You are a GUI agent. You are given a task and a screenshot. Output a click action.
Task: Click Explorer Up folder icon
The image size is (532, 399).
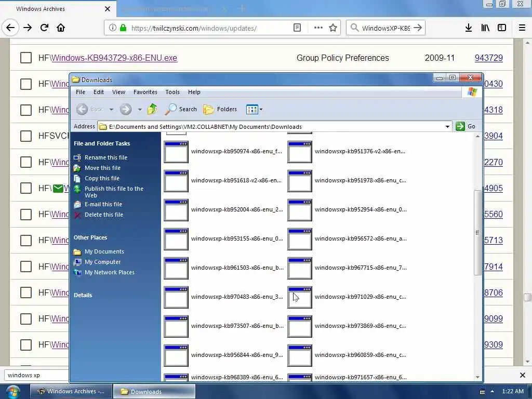[153, 109]
